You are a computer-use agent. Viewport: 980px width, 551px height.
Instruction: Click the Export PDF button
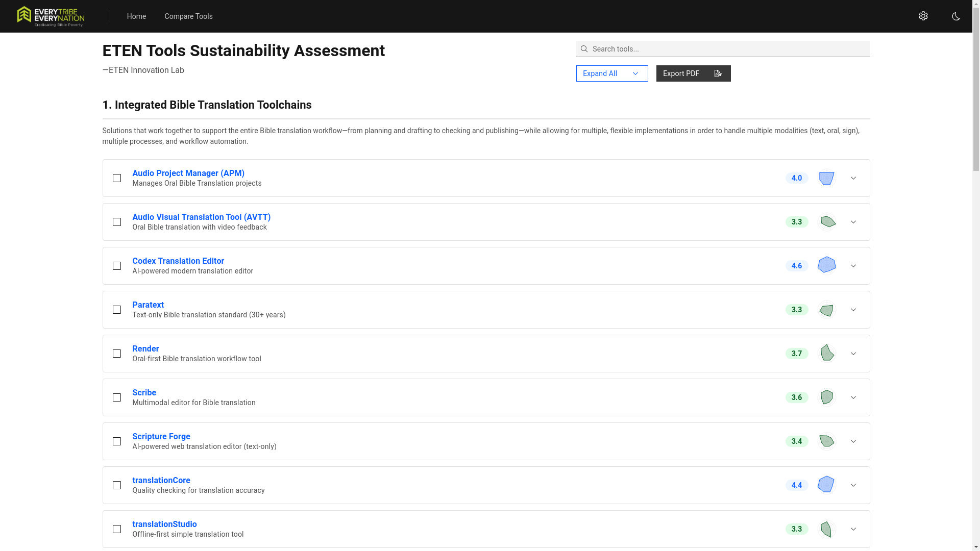[x=693, y=73]
